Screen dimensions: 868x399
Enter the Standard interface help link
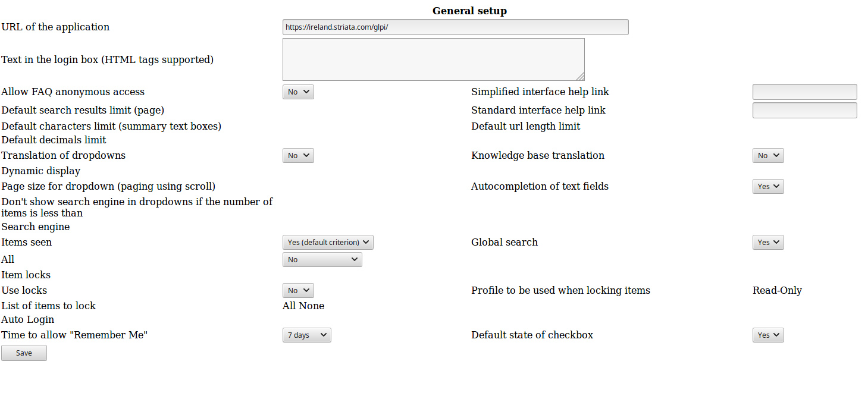(x=804, y=110)
